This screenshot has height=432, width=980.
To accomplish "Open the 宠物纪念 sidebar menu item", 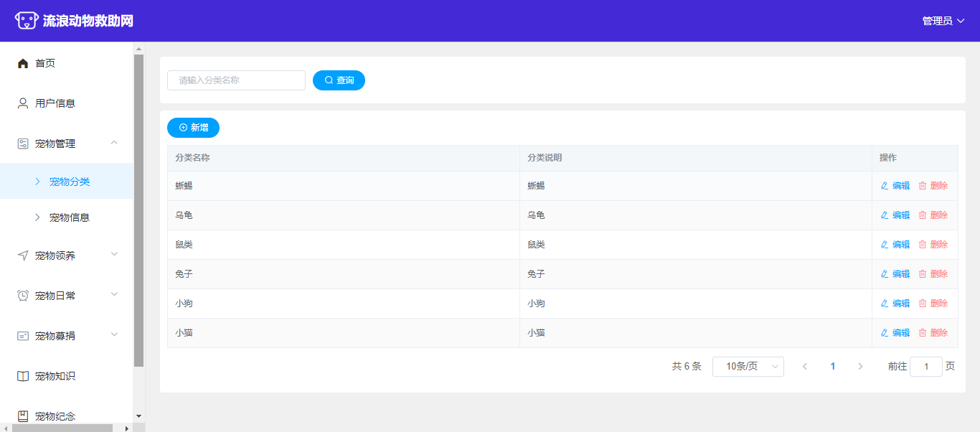I will [x=55, y=416].
